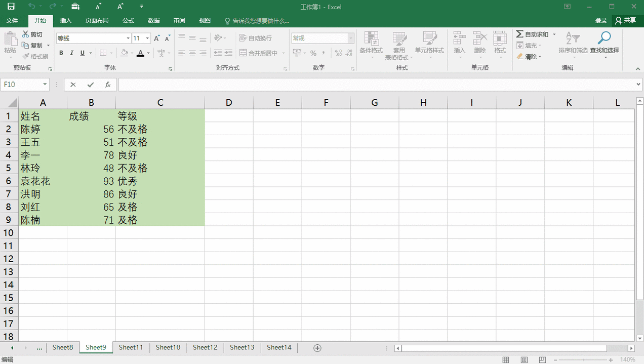Switch to the Insert (插入) ribbon tab
644x364 pixels.
click(x=66, y=21)
